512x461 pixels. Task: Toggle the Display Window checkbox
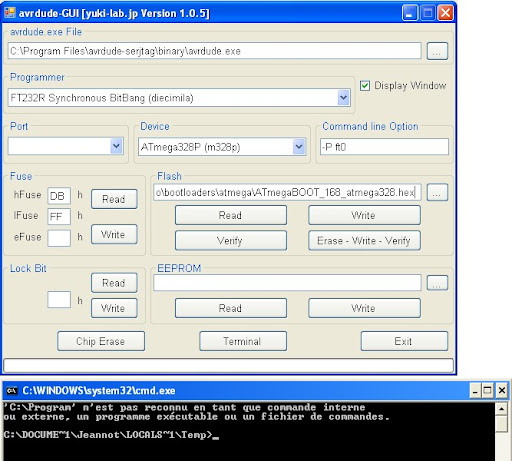tap(365, 86)
